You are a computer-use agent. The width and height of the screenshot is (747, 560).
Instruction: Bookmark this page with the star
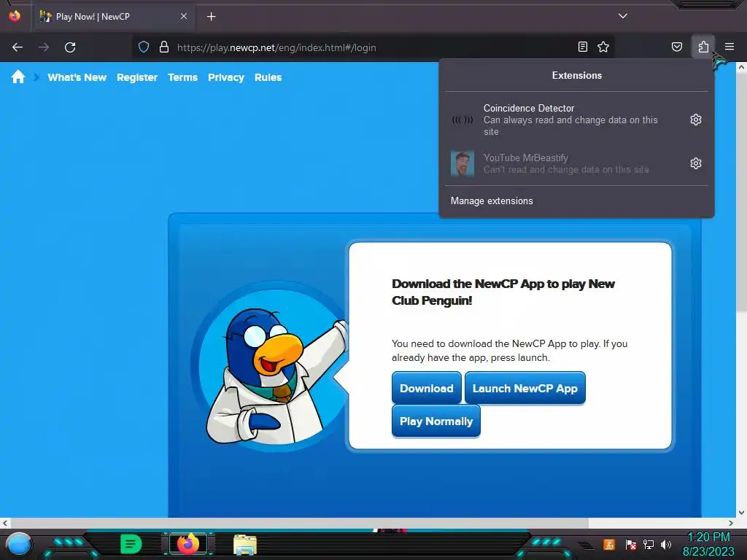pos(603,47)
